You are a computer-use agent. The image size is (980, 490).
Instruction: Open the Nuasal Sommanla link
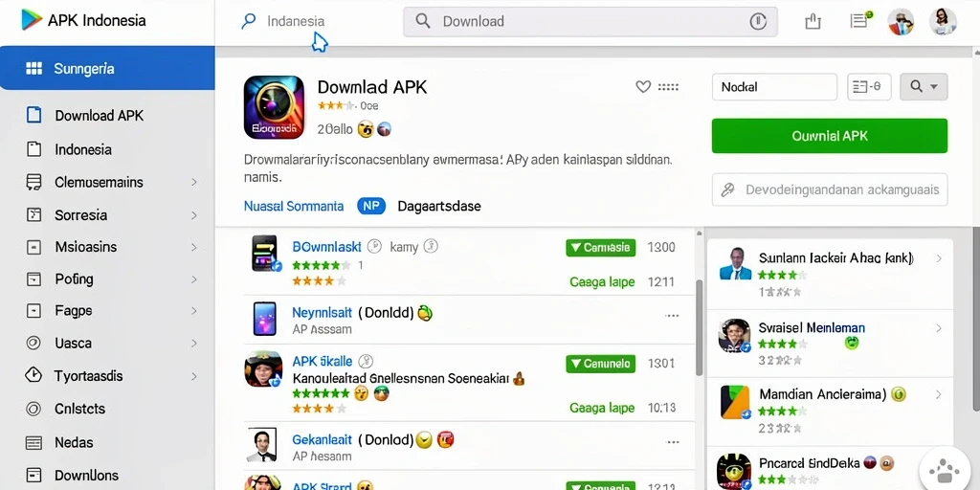click(x=294, y=206)
